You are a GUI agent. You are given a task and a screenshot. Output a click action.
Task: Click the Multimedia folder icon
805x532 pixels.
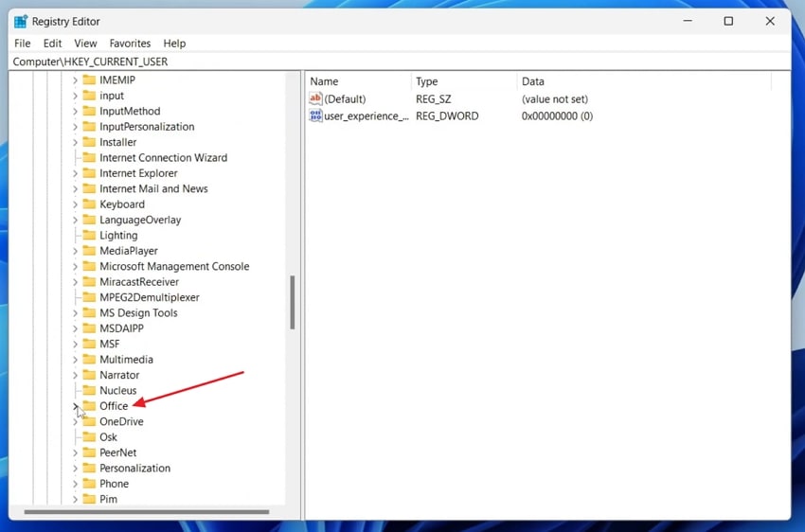[89, 359]
